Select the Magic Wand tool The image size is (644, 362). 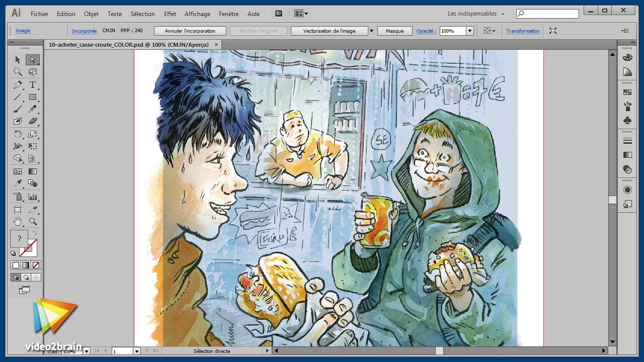[x=18, y=72]
